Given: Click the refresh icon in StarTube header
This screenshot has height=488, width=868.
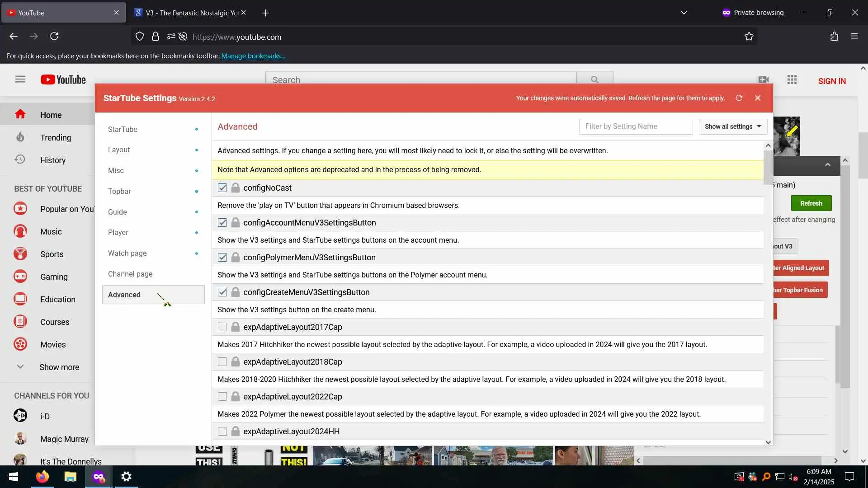Looking at the screenshot, I should click(x=739, y=98).
